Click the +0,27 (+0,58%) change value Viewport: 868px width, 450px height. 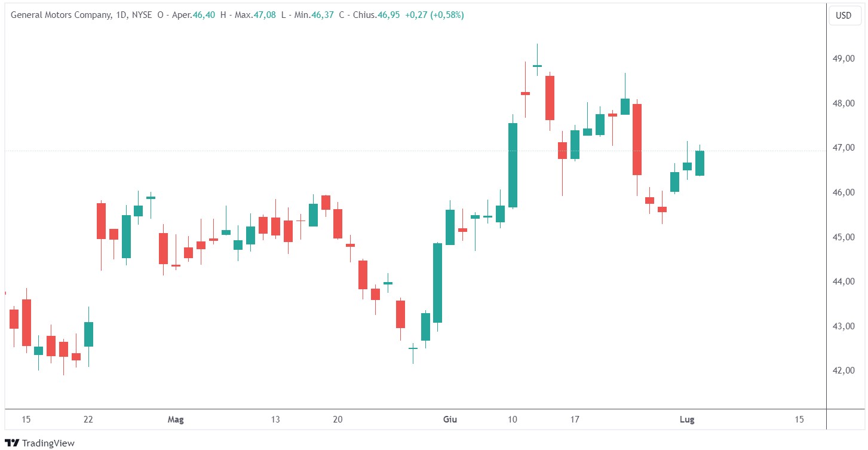pyautogui.click(x=434, y=15)
